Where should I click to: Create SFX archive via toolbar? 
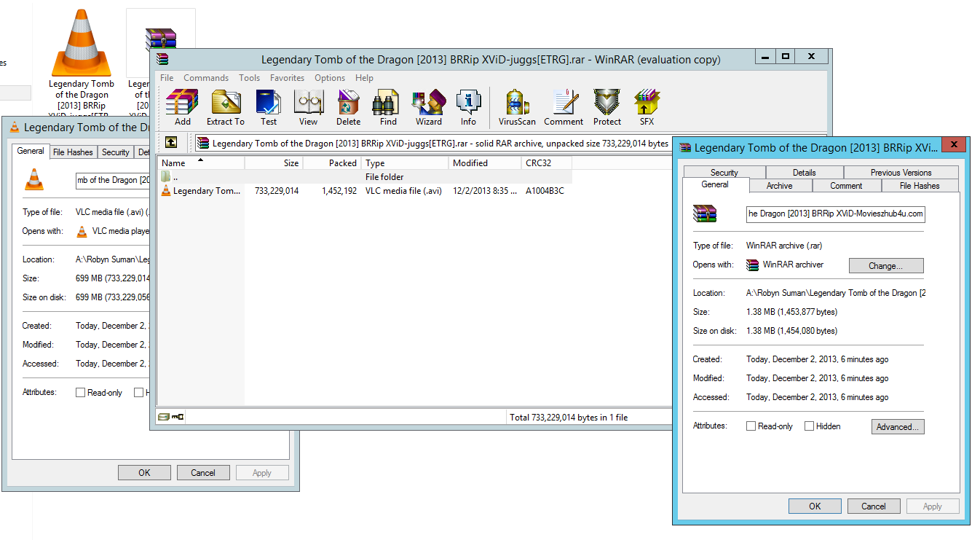coord(647,107)
